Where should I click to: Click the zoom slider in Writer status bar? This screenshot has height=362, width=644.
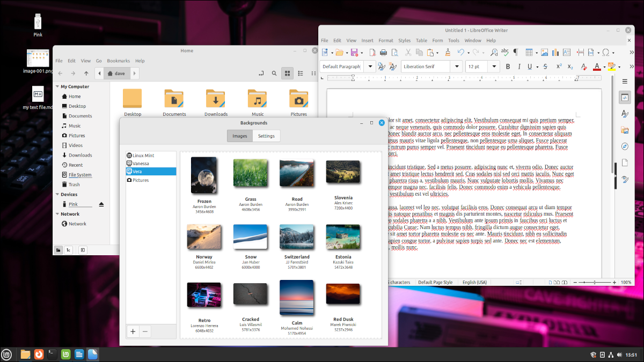(x=594, y=282)
